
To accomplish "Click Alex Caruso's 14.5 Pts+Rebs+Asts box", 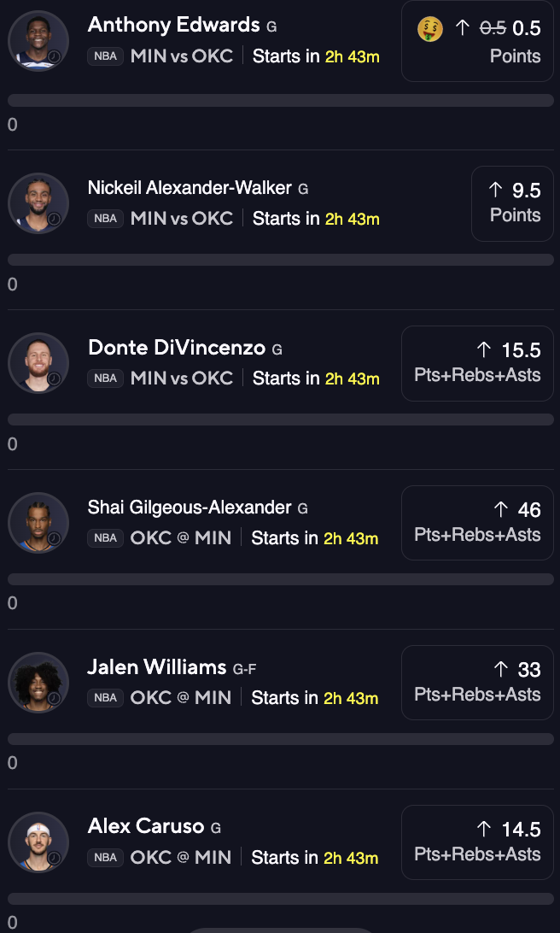I will pos(477,842).
